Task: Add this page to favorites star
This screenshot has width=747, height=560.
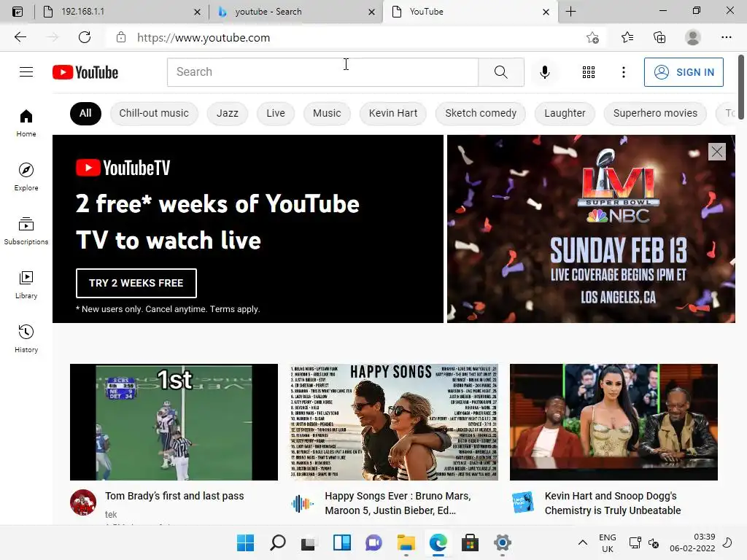Action: pyautogui.click(x=592, y=37)
